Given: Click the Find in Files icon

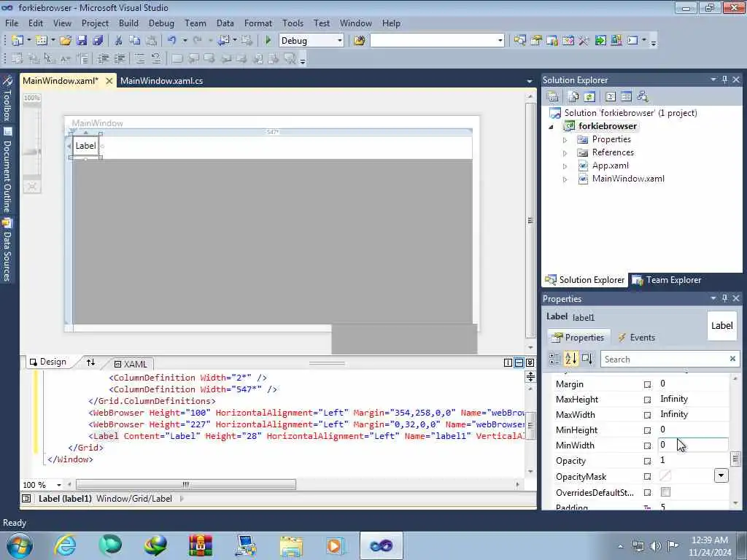Looking at the screenshot, I should tap(360, 41).
